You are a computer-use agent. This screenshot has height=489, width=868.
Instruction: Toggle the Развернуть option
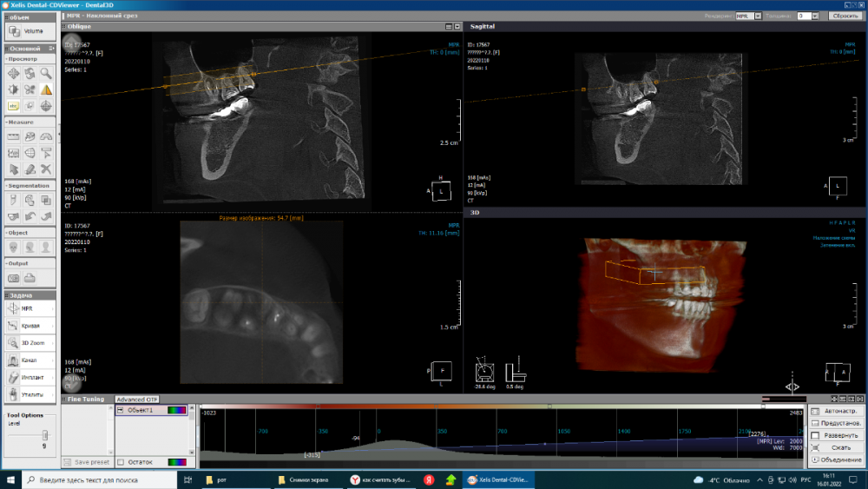[x=815, y=435]
